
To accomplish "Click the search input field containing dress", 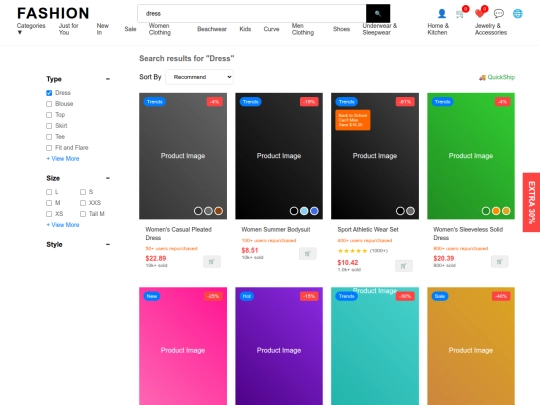I will click(252, 13).
